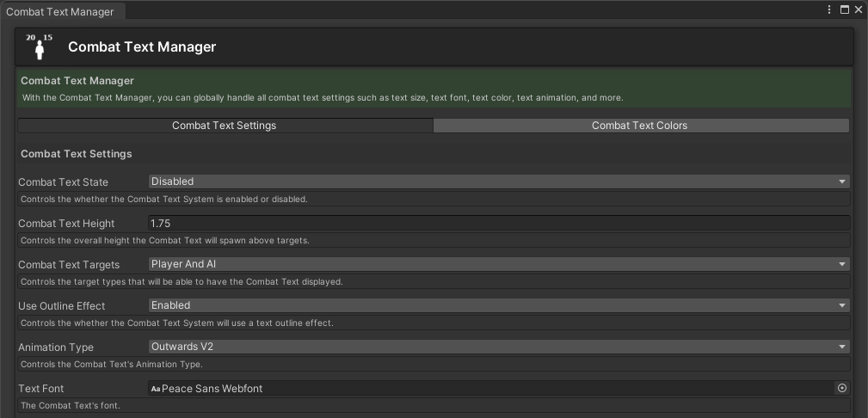Image resolution: width=868 pixels, height=418 pixels.
Task: Click the font asset Aa icon
Action: 156,389
